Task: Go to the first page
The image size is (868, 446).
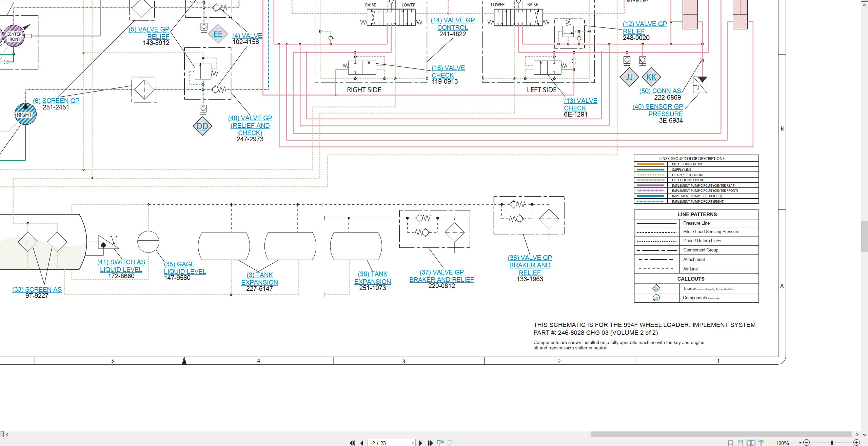Action: point(352,443)
